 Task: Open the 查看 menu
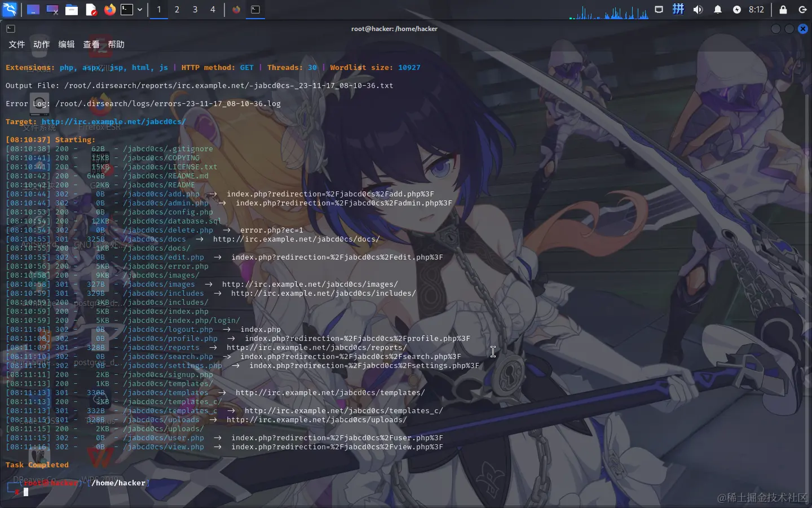(x=91, y=45)
